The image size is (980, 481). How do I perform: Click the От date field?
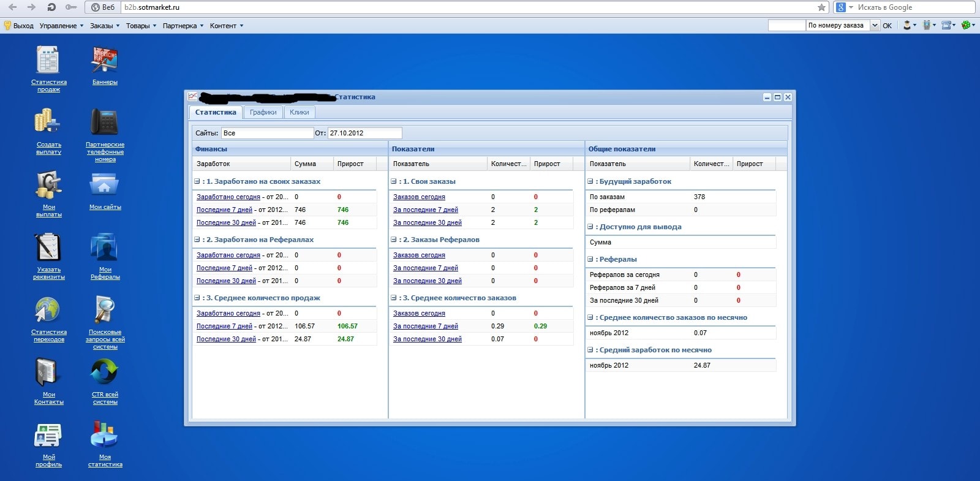364,133
